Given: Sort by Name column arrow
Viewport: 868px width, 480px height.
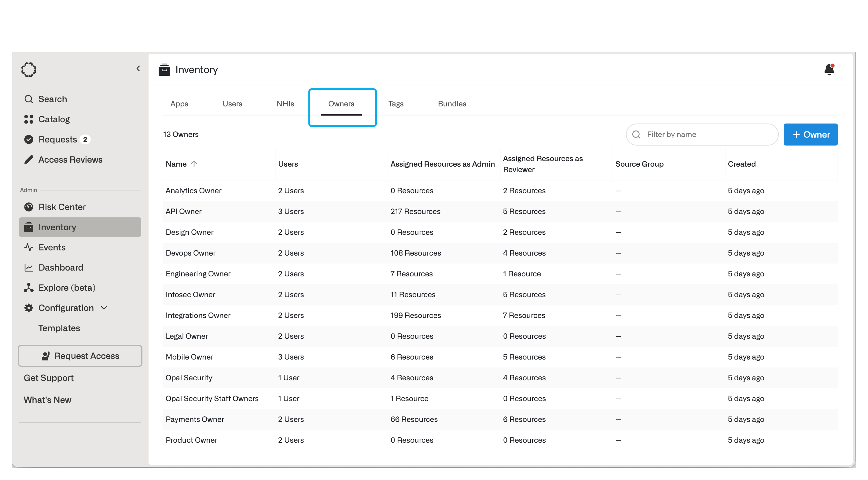Looking at the screenshot, I should tap(194, 164).
